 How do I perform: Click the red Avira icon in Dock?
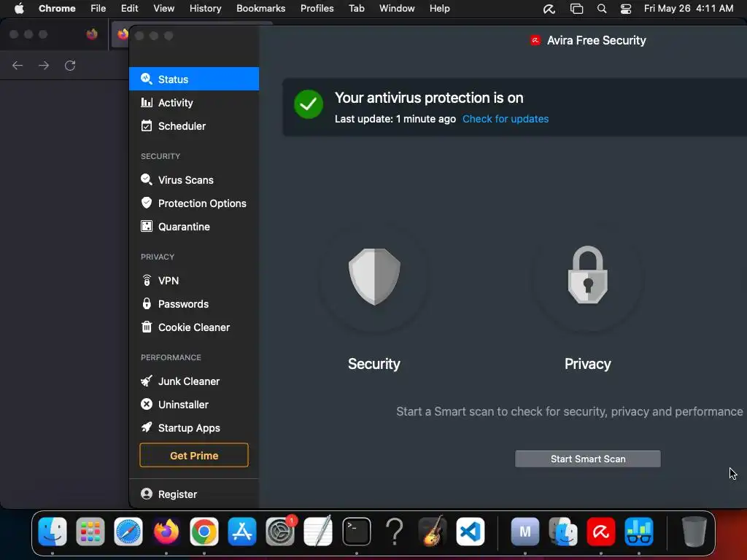(x=601, y=531)
